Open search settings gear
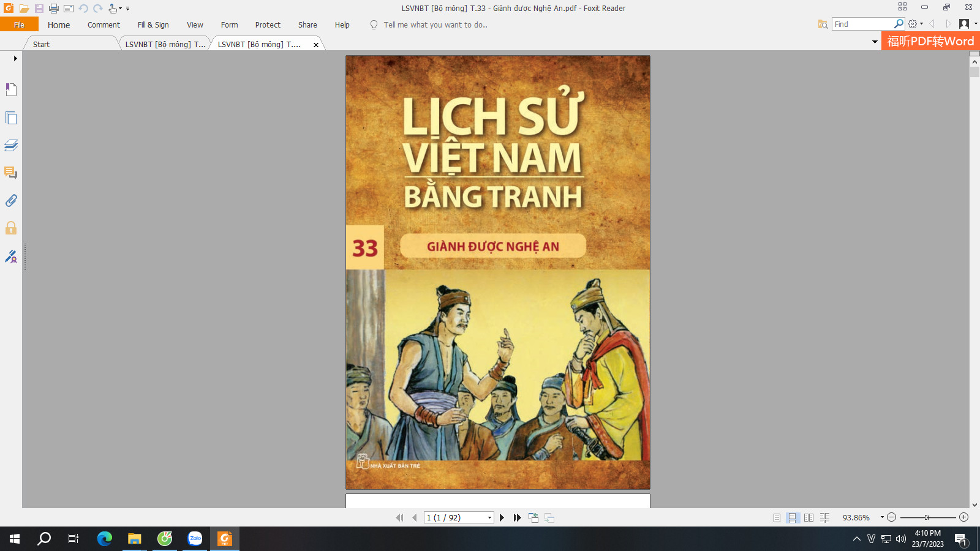The image size is (980, 551). click(x=913, y=24)
